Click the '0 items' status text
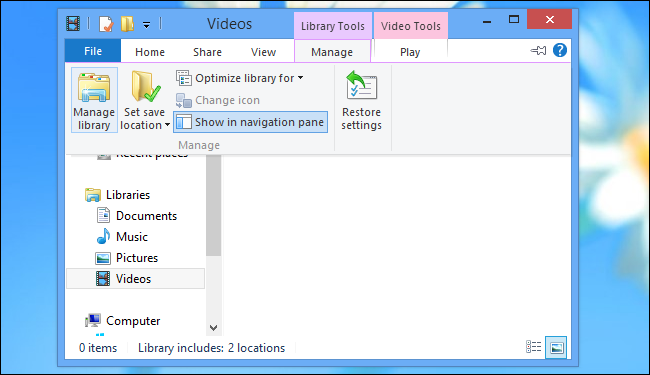Viewport: 650px width, 375px height. [x=98, y=348]
